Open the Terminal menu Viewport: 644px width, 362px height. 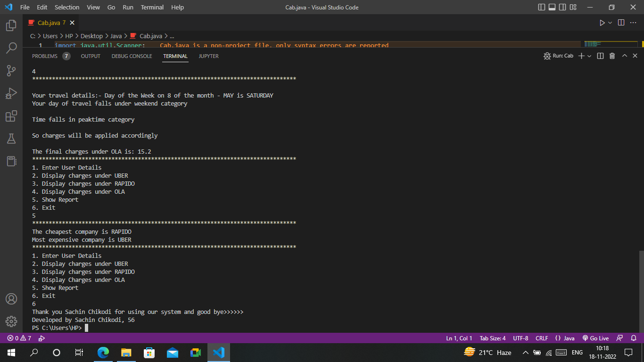(152, 7)
